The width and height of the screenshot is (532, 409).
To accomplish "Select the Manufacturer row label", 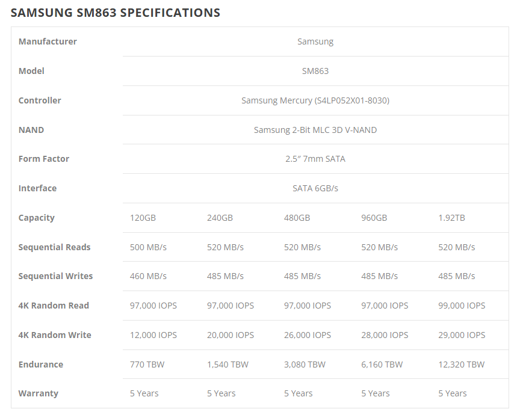I will coord(48,42).
